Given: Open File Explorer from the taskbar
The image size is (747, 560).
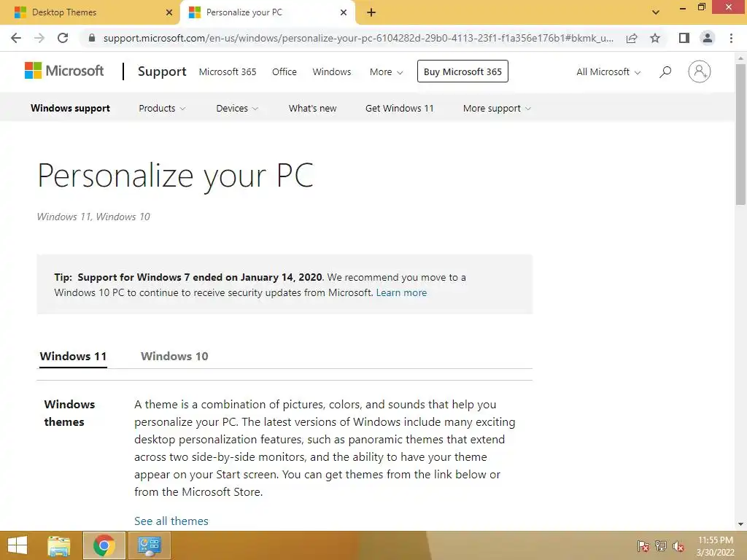Looking at the screenshot, I should point(59,545).
